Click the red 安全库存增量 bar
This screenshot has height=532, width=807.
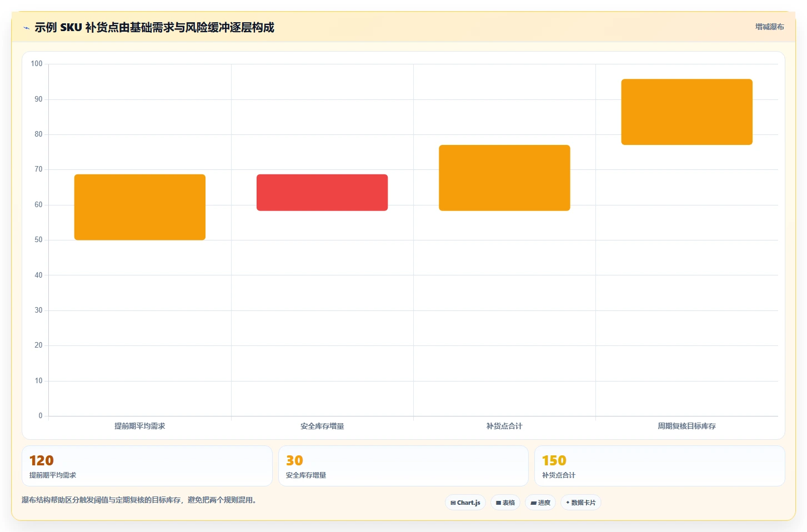pyautogui.click(x=322, y=193)
